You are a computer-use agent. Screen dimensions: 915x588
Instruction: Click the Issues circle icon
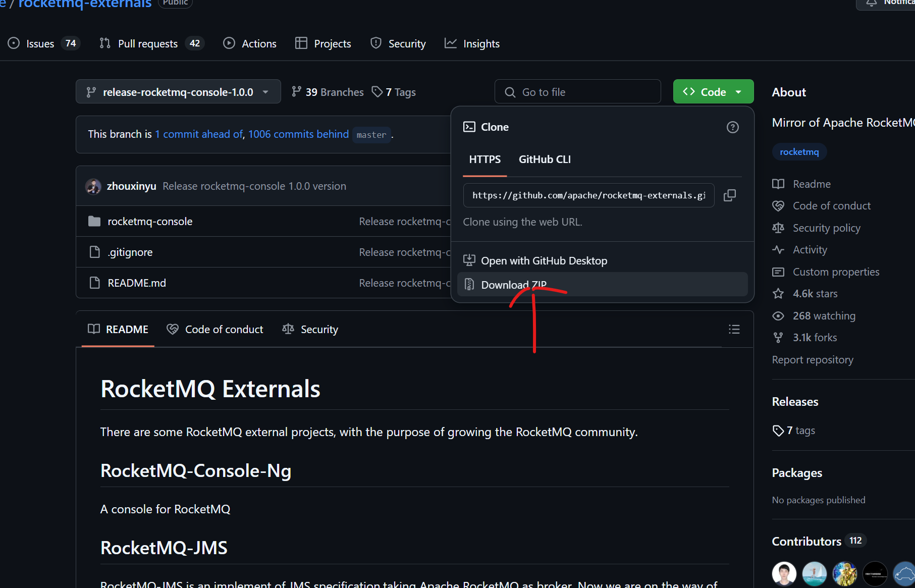(14, 43)
